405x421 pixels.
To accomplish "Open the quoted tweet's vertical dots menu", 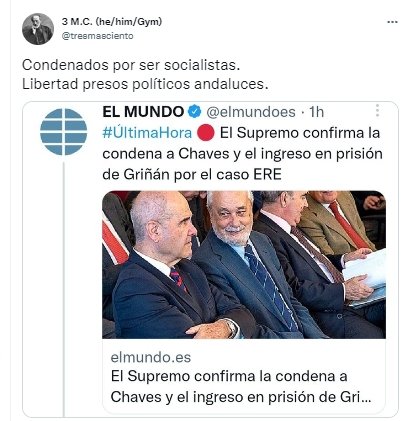I will pos(377,110).
